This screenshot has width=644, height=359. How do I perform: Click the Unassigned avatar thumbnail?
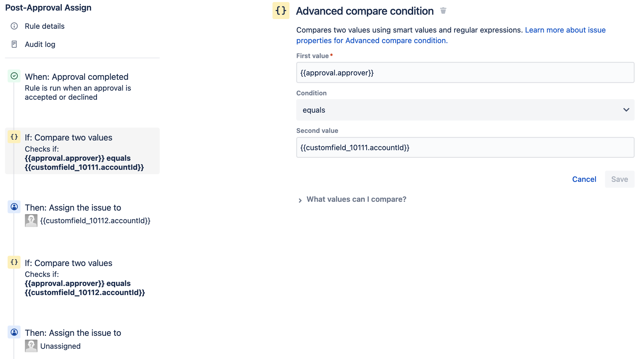coord(31,346)
